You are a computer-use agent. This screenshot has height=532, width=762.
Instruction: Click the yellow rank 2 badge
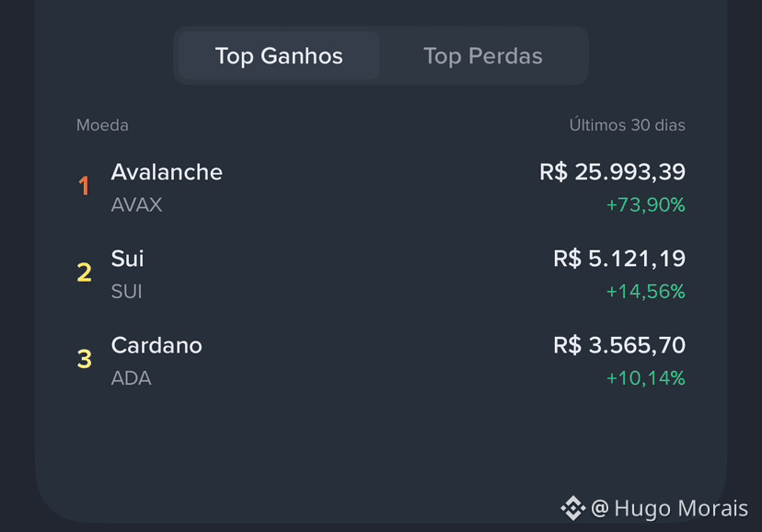pos(84,272)
